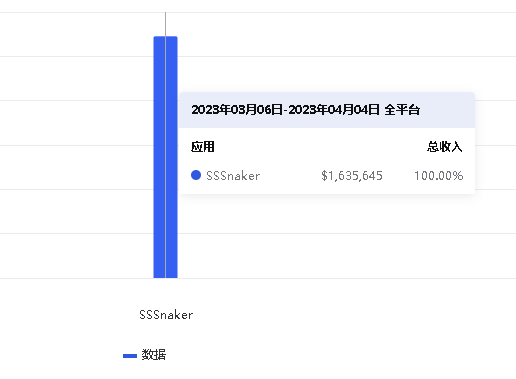Click the SSSnaker name in tooltip row

click(233, 176)
